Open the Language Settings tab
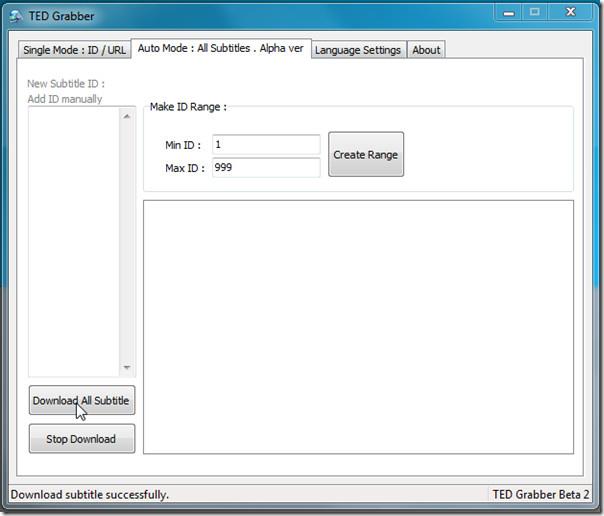This screenshot has width=604, height=516. 358,50
